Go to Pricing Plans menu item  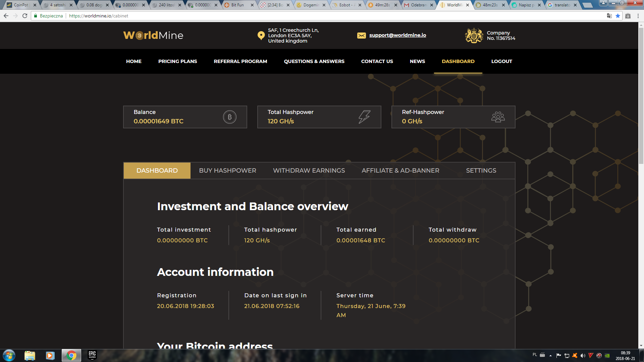pyautogui.click(x=177, y=61)
